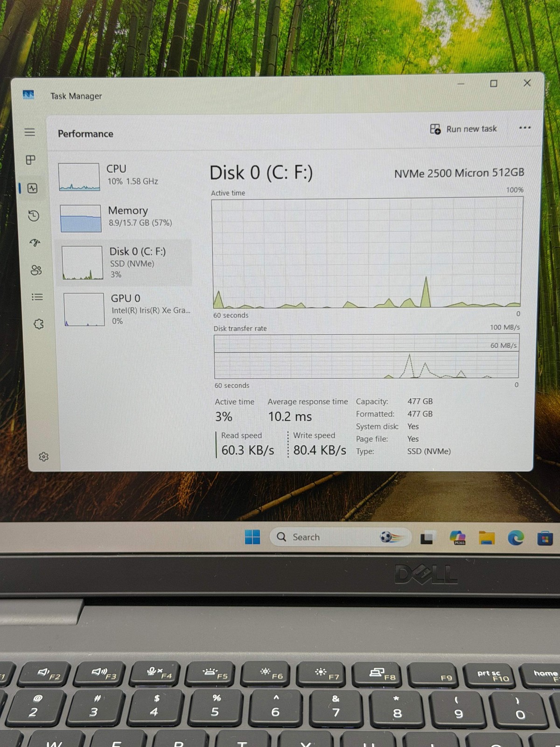Click the Performance page title
Image resolution: width=560 pixels, height=747 pixels.
pyautogui.click(x=85, y=134)
